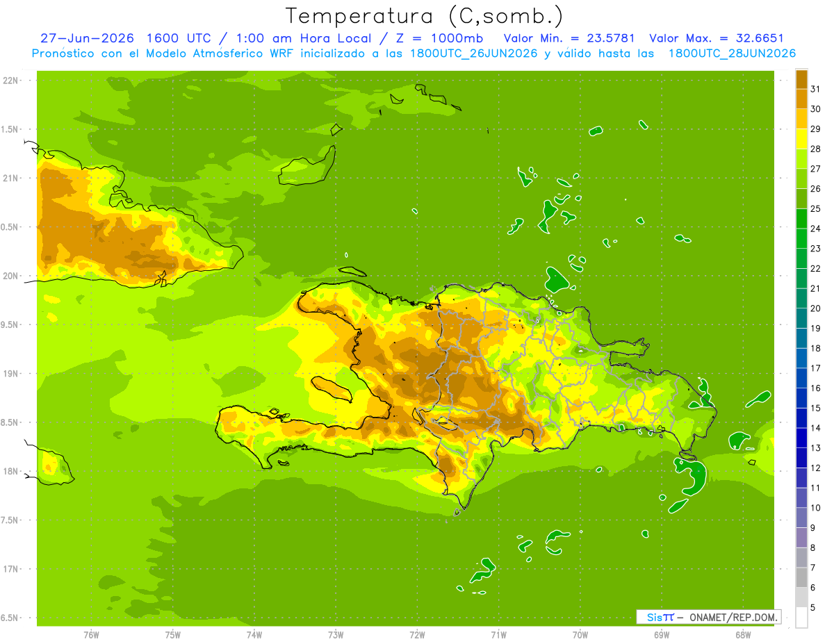Click the "9.5N" latitude axis label
834x644 pixels.
pyautogui.click(x=10, y=325)
